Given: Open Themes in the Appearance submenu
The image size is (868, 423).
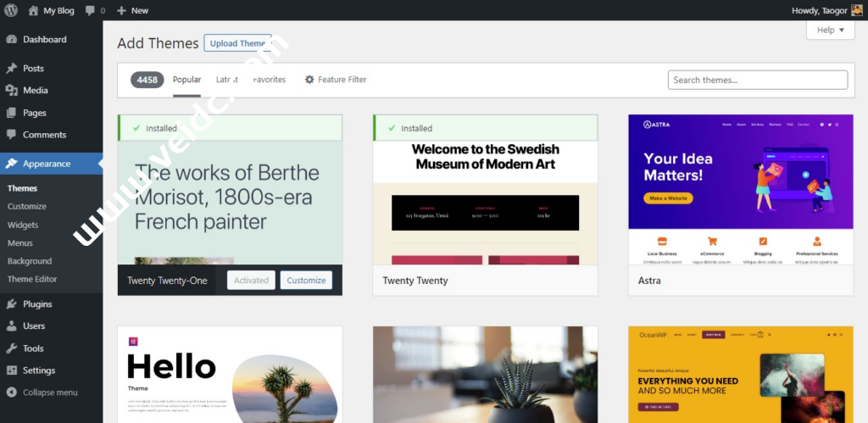Looking at the screenshot, I should pyautogui.click(x=22, y=188).
